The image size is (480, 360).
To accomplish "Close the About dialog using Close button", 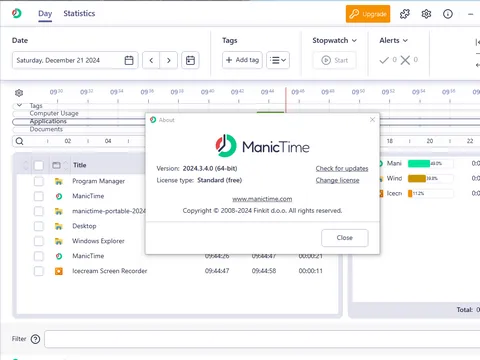I will tap(345, 238).
